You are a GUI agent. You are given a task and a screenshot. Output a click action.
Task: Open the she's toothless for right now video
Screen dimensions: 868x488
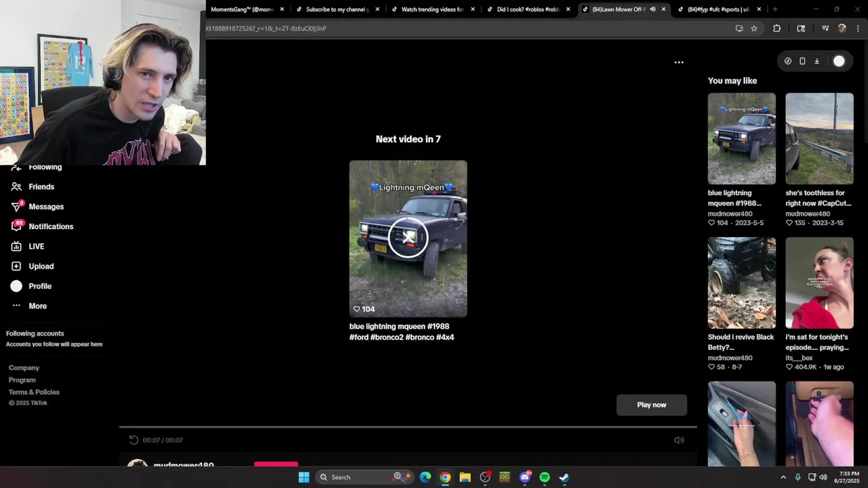tap(819, 139)
